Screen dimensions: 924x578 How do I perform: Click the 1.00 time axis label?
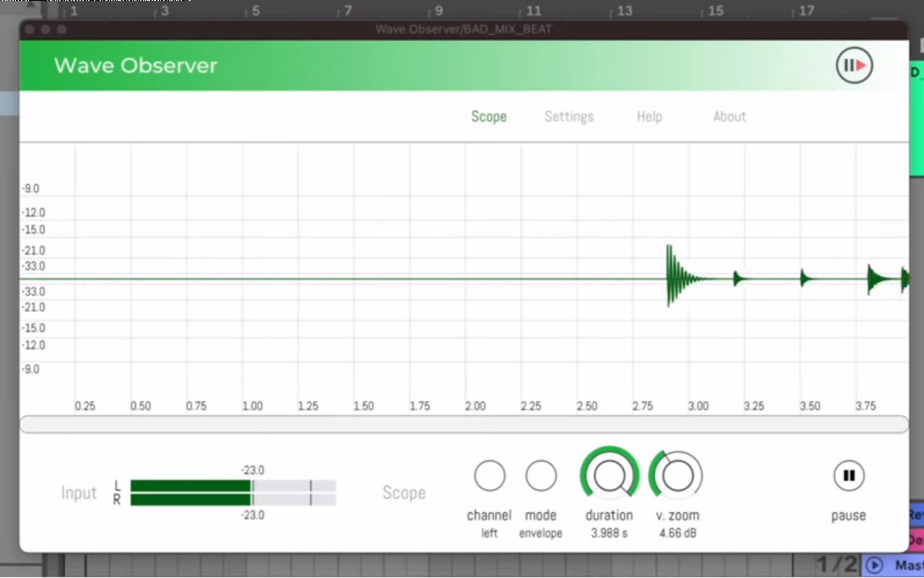[x=252, y=406]
